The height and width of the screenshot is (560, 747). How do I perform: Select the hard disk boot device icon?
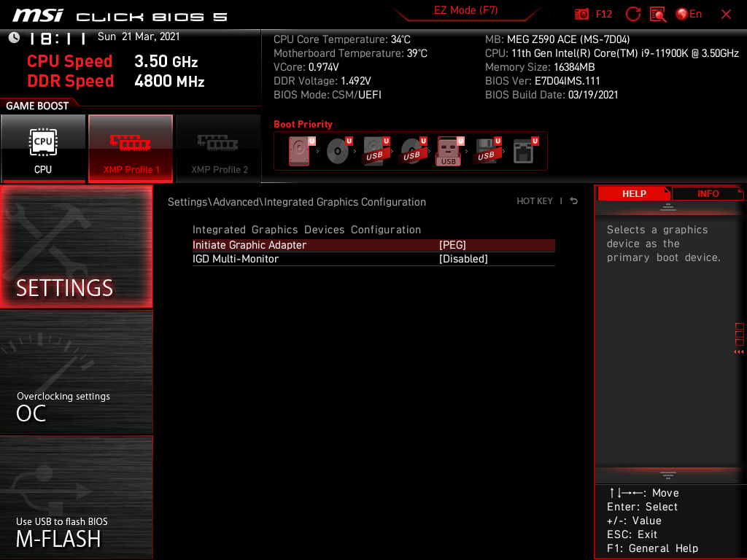click(x=300, y=151)
